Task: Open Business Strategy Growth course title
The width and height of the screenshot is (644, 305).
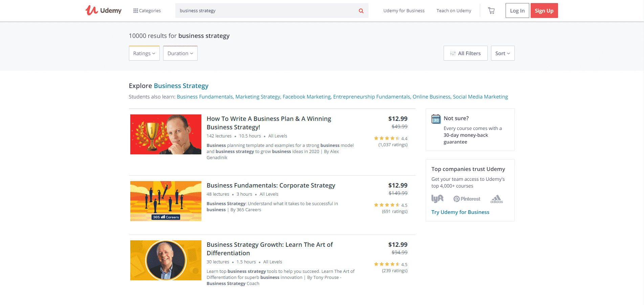Action: point(270,249)
